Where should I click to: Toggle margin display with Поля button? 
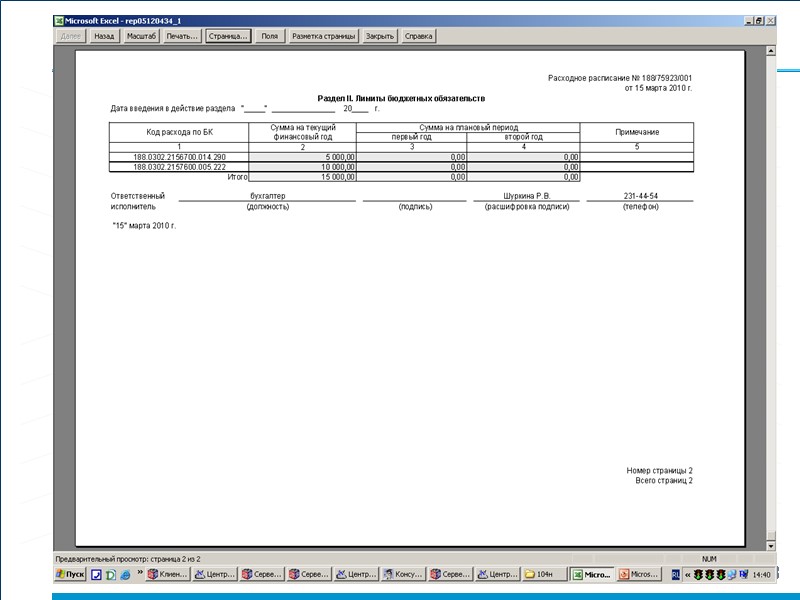point(270,36)
